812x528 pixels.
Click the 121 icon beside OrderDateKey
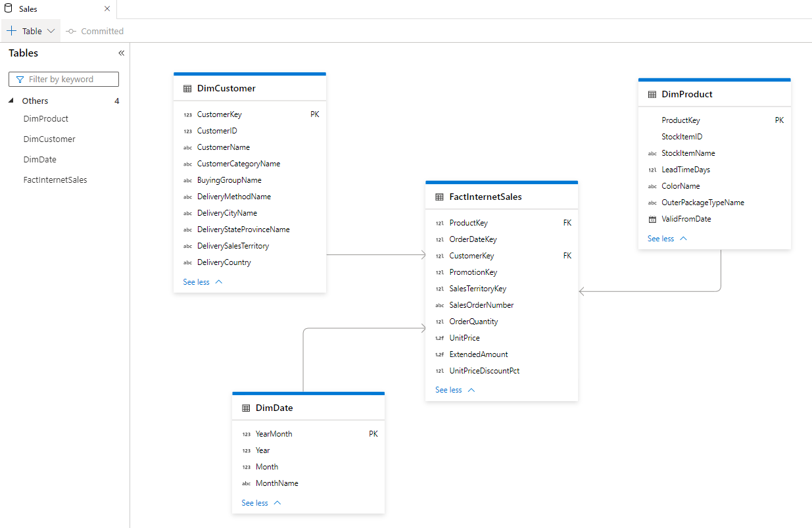(x=439, y=239)
